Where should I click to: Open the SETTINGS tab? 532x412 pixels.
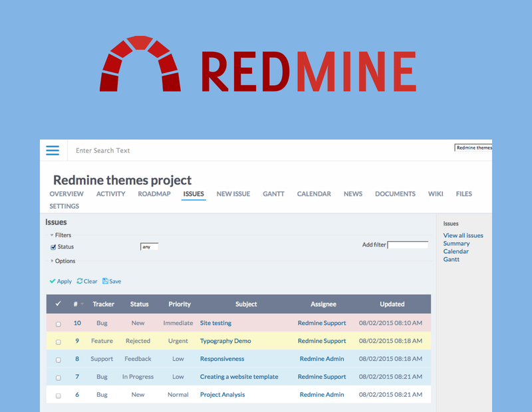click(x=64, y=206)
